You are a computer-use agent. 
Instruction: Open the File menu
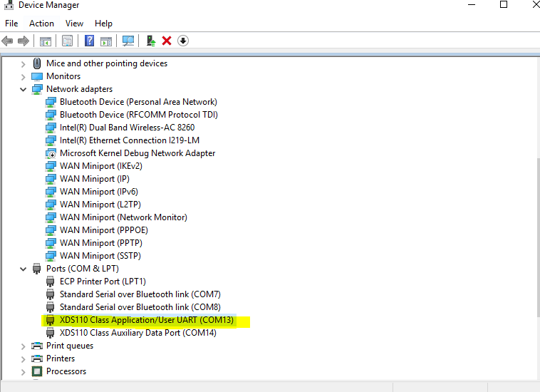tap(11, 24)
